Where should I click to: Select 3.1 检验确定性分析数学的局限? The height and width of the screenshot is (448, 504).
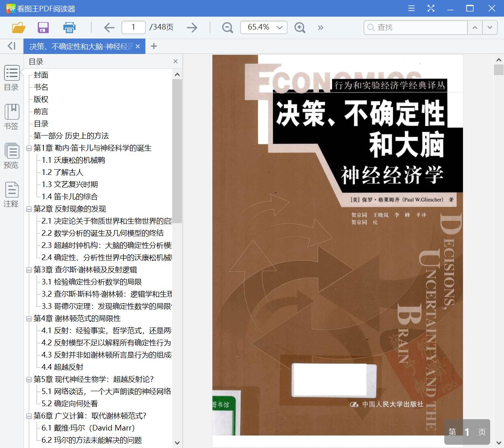point(91,282)
